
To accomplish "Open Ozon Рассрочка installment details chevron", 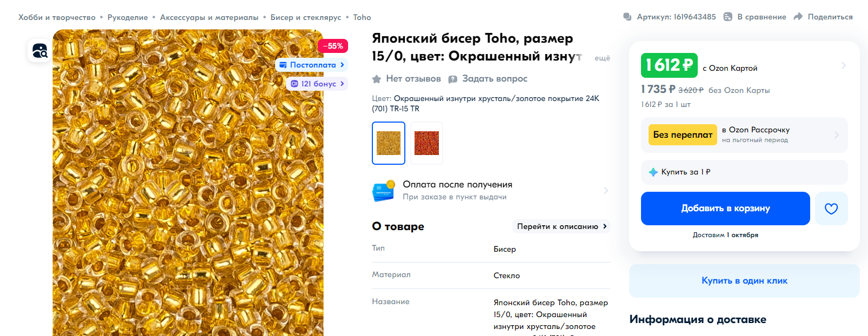I will pyautogui.click(x=837, y=135).
